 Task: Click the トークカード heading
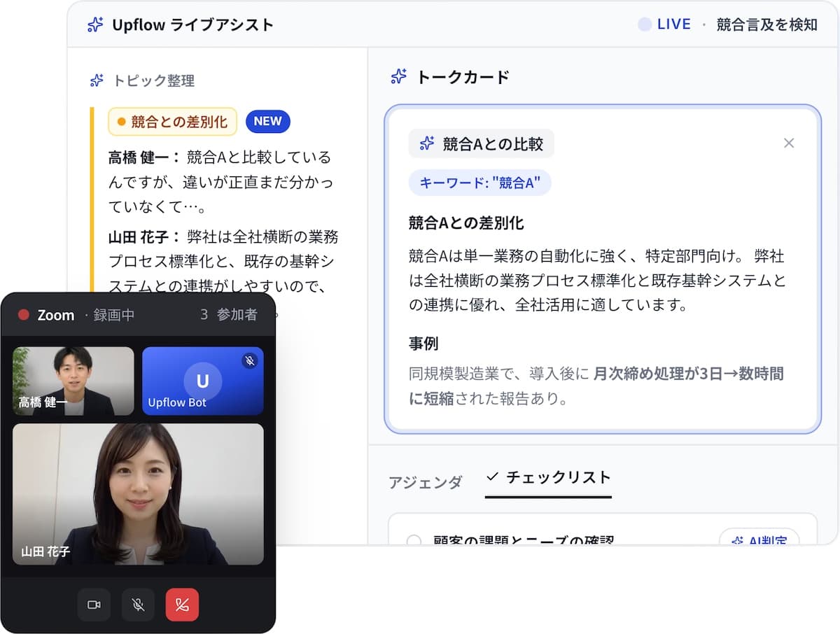[x=463, y=77]
